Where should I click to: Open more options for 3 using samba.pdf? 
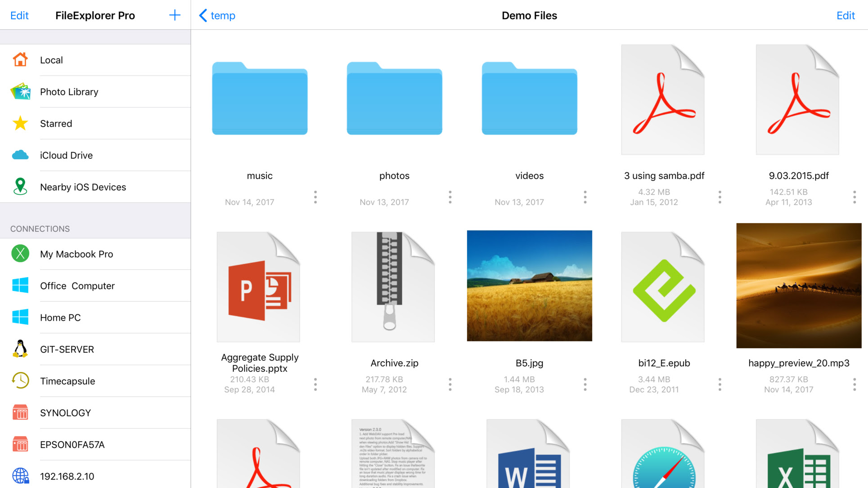720,197
